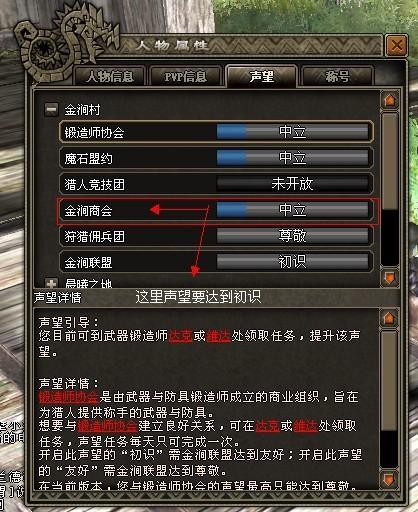Image resolution: width=418 pixels, height=512 pixels.
Task: Select the 狩猎佣兵团 reputation entry
Action: 216,236
